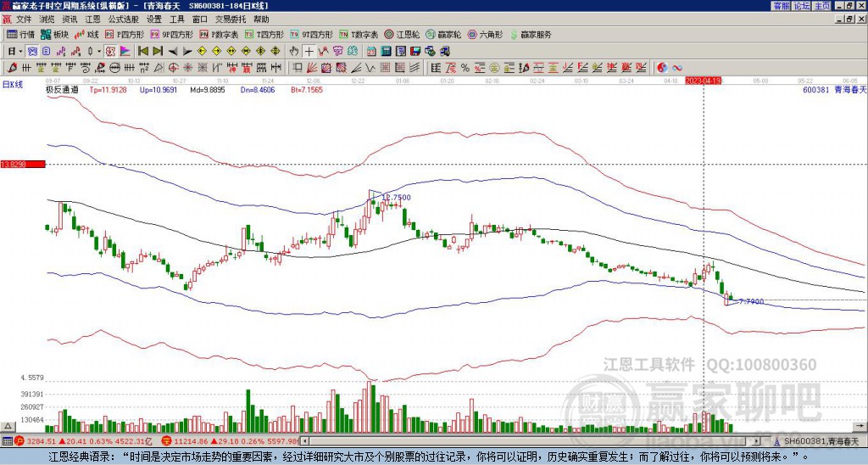Jump to first bar with green skip-back icon
Image resolution: width=868 pixels, height=465 pixels.
[142, 51]
